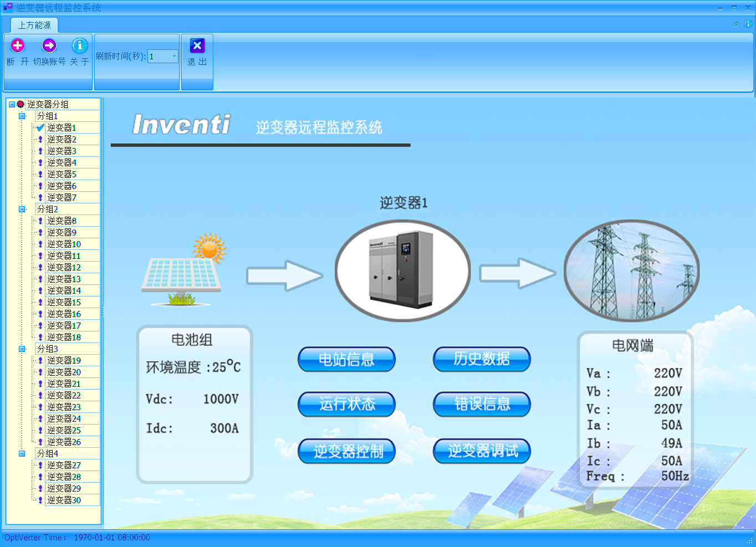
Task: Click the 退出 exit icon
Action: (x=197, y=45)
